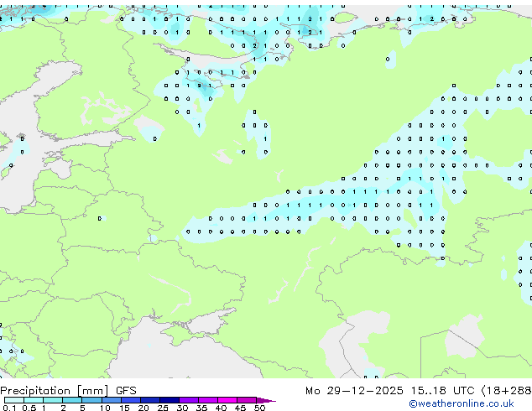Click the '30' legend scale label
Screen dimensions: 532x411
(x=182, y=408)
